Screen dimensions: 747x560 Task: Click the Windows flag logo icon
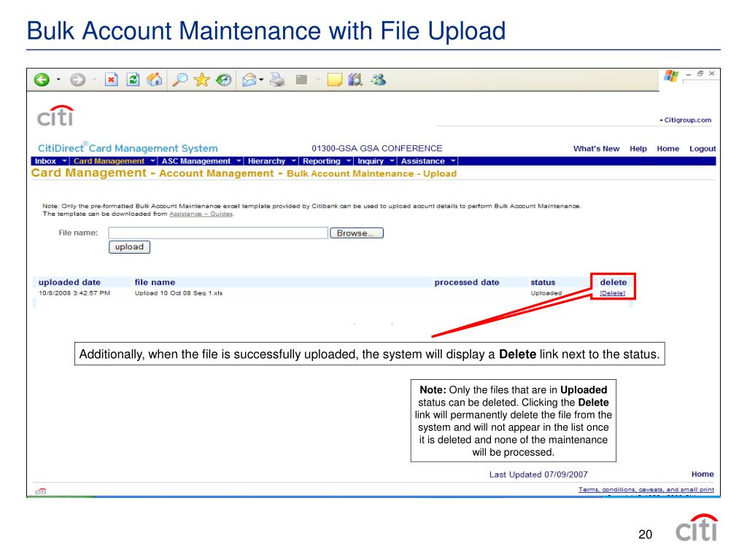(x=671, y=76)
